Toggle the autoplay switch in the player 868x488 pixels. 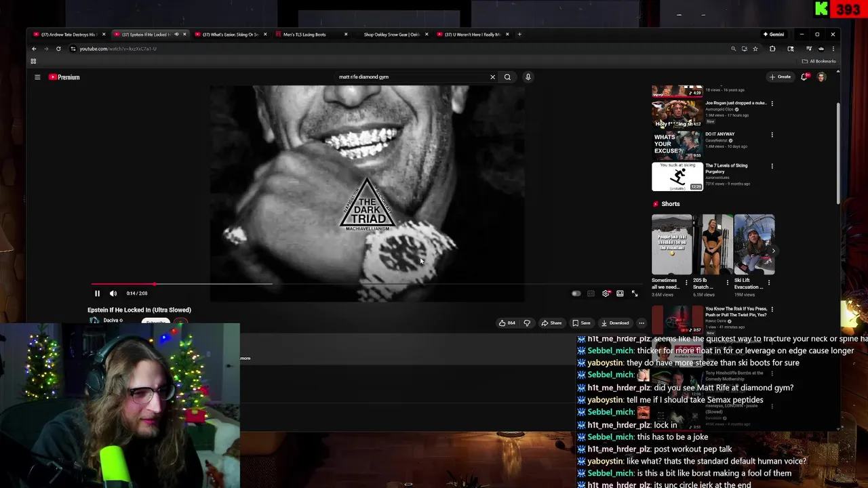[576, 293]
